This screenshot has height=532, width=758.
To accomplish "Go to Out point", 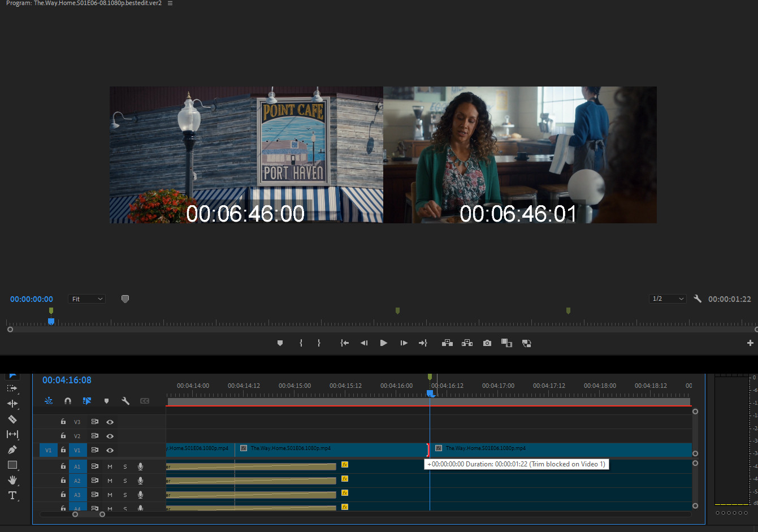I will (x=423, y=343).
